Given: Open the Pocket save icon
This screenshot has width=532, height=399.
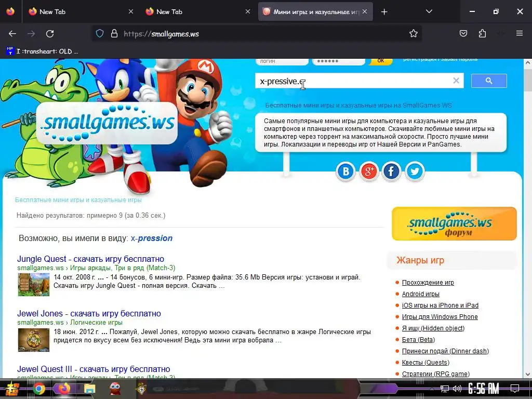Looking at the screenshot, I should tap(463, 34).
